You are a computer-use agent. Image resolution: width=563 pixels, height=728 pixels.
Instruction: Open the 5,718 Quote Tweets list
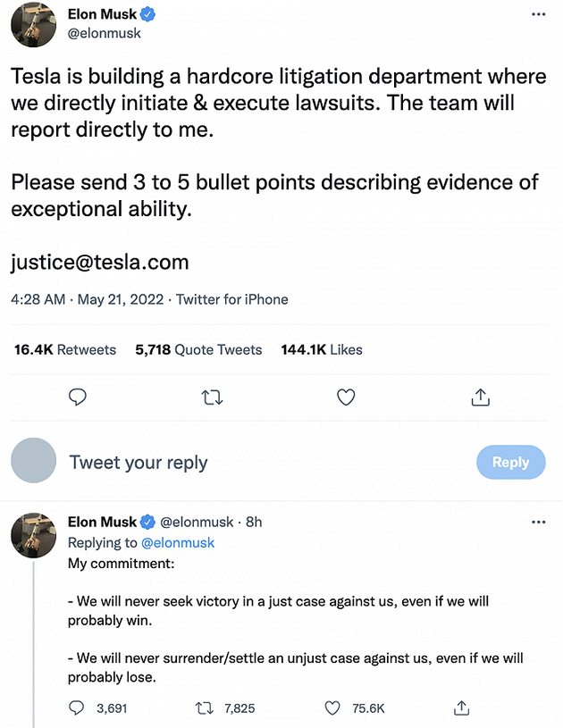198,350
